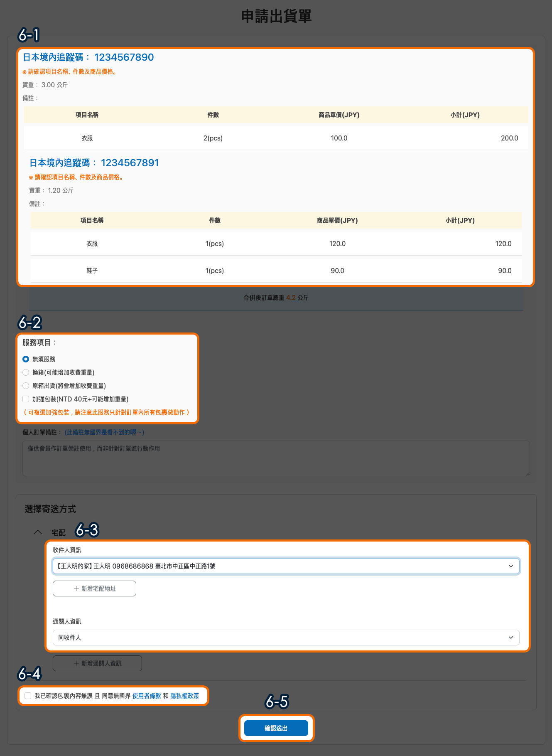
Task: Open the 收件人資訊 recipient dropdown
Action: (x=286, y=566)
